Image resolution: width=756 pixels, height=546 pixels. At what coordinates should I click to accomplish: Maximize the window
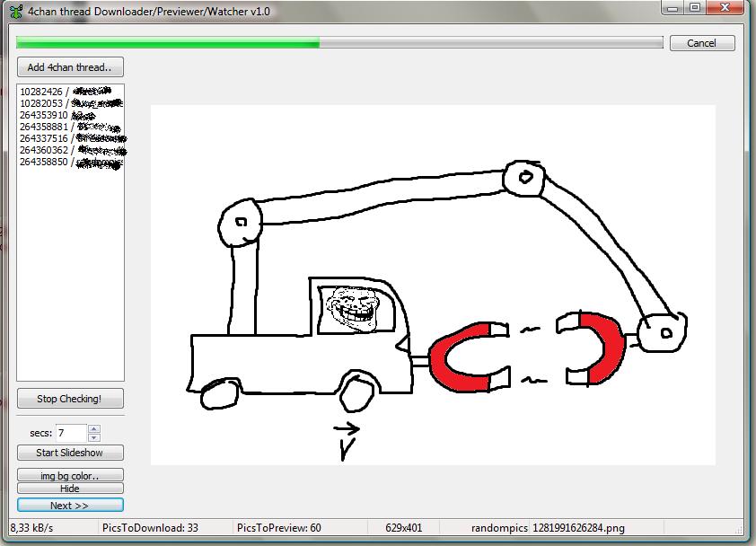click(695, 8)
